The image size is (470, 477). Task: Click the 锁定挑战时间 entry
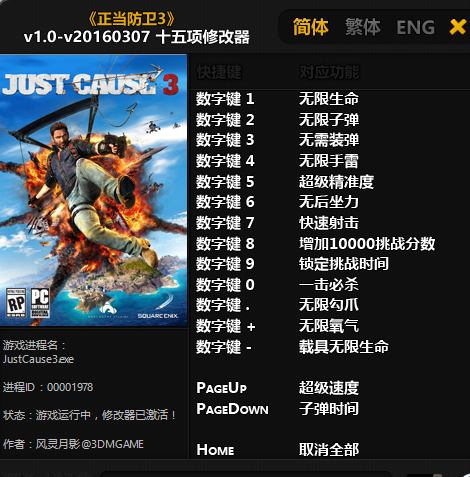point(344,264)
